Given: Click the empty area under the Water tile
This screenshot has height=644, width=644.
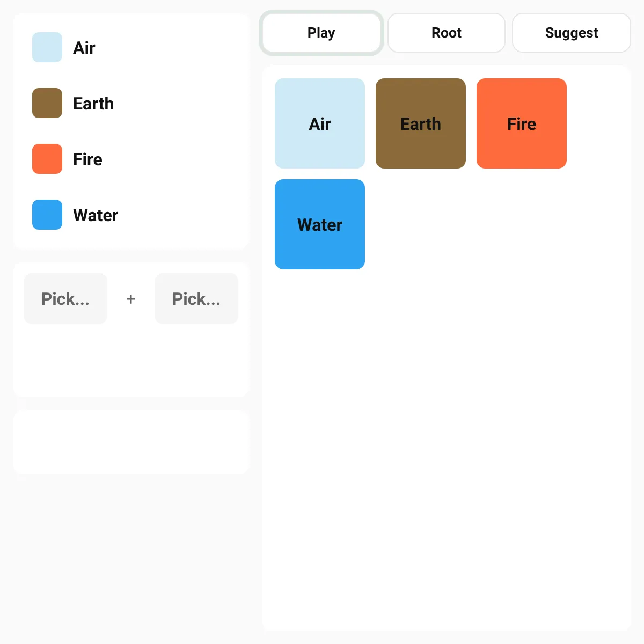Looking at the screenshot, I should coord(447,451).
